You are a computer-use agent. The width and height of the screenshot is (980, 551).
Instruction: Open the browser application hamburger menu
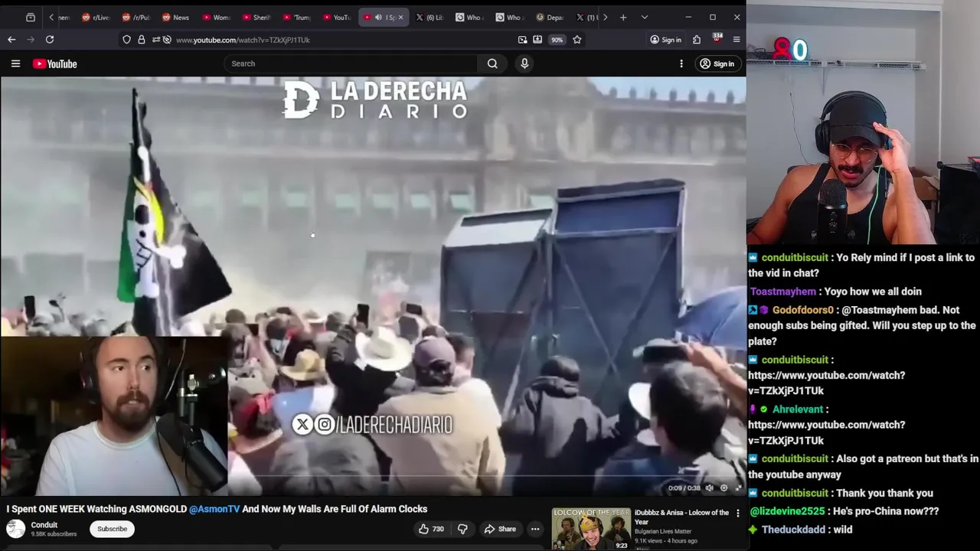(737, 40)
